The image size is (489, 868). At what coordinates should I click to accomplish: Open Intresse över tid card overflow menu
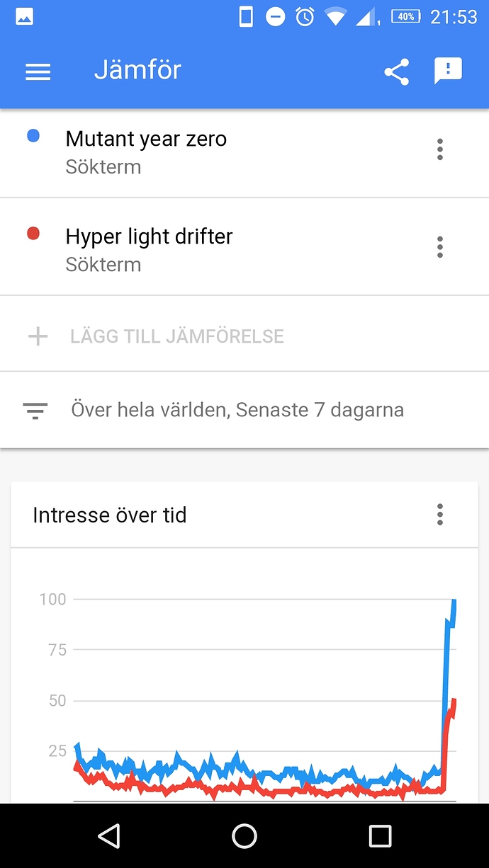[440, 515]
